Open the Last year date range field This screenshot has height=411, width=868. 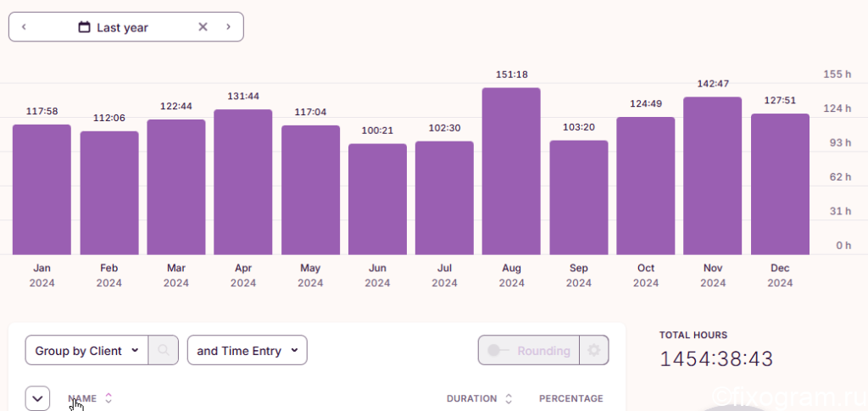pyautogui.click(x=126, y=26)
